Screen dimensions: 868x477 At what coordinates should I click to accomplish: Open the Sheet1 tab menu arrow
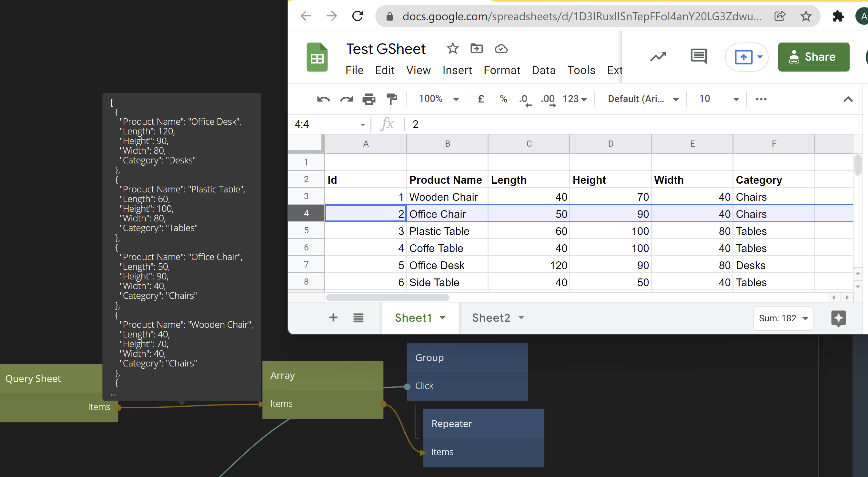442,317
